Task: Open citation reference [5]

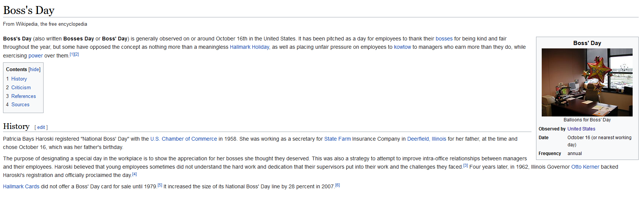Action: click(x=160, y=185)
